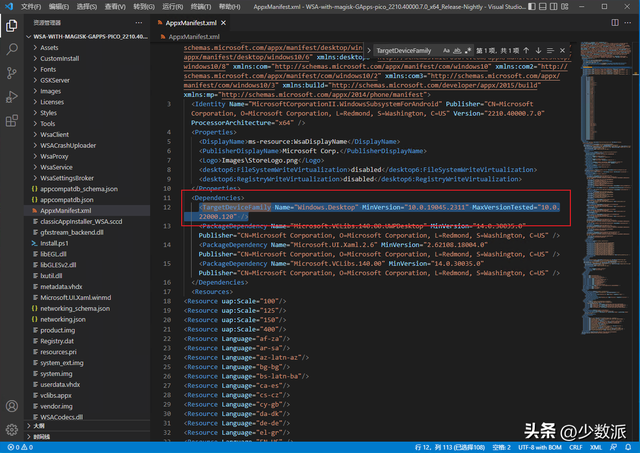Open Settings gear in activity bar
Image resolution: width=640 pixels, height=453 pixels.
(11, 428)
